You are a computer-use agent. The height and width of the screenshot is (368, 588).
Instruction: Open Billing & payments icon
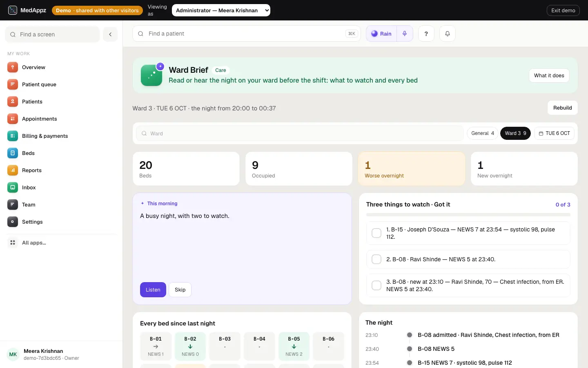click(x=13, y=136)
